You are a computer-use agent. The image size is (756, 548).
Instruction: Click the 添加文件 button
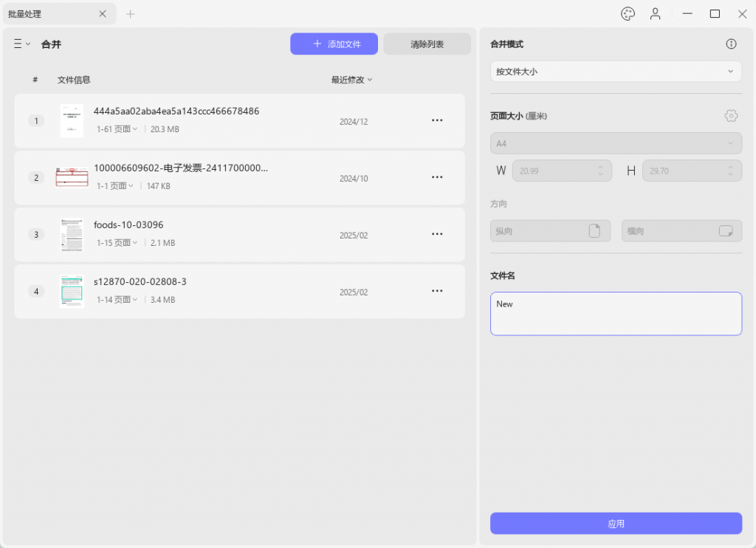[x=334, y=44]
